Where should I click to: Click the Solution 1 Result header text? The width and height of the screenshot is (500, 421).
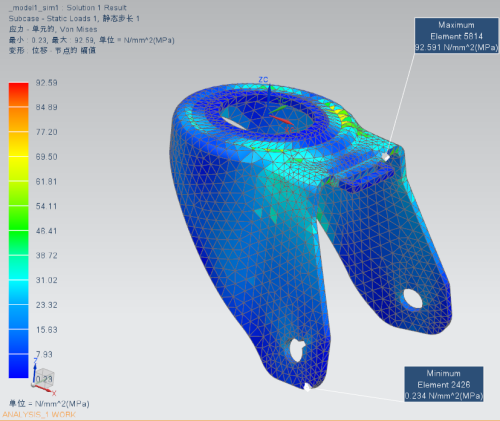97,7
